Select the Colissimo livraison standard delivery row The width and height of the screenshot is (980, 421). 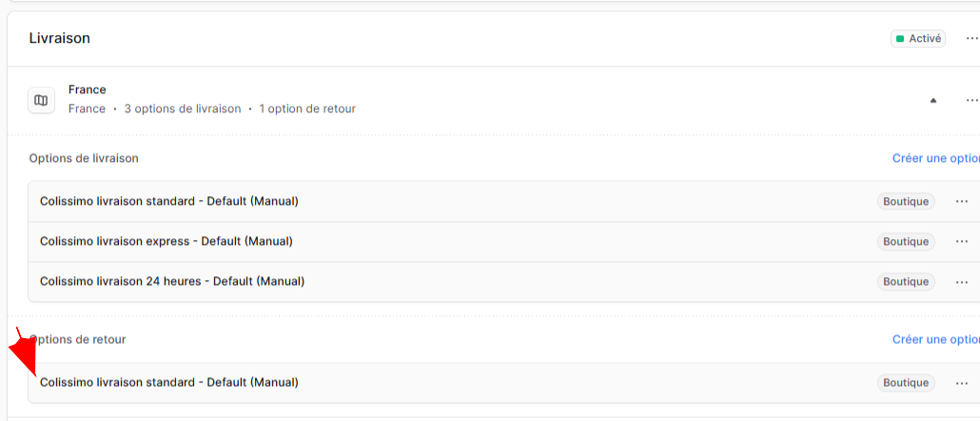[x=503, y=201]
